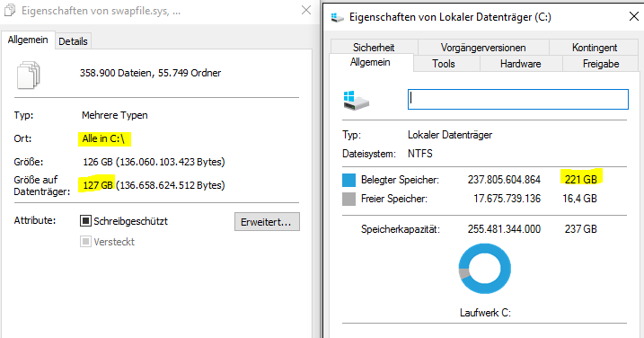Click the Windows drive icon beside the name field

(356, 101)
